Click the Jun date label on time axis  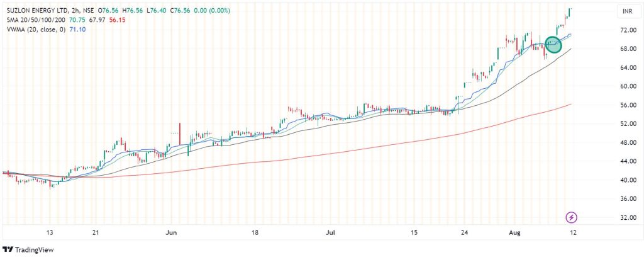(171, 232)
